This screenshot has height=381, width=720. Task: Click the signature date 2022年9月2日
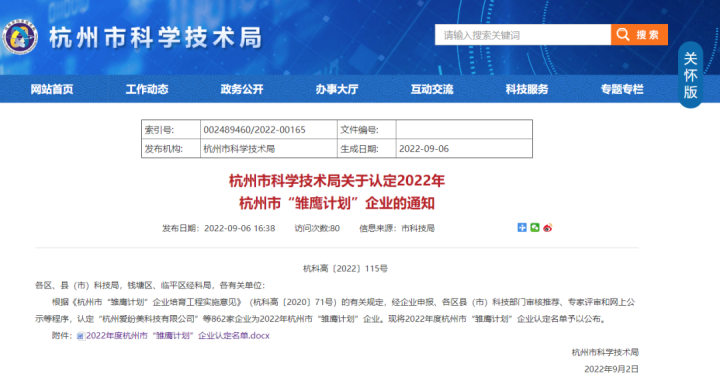pos(611,369)
